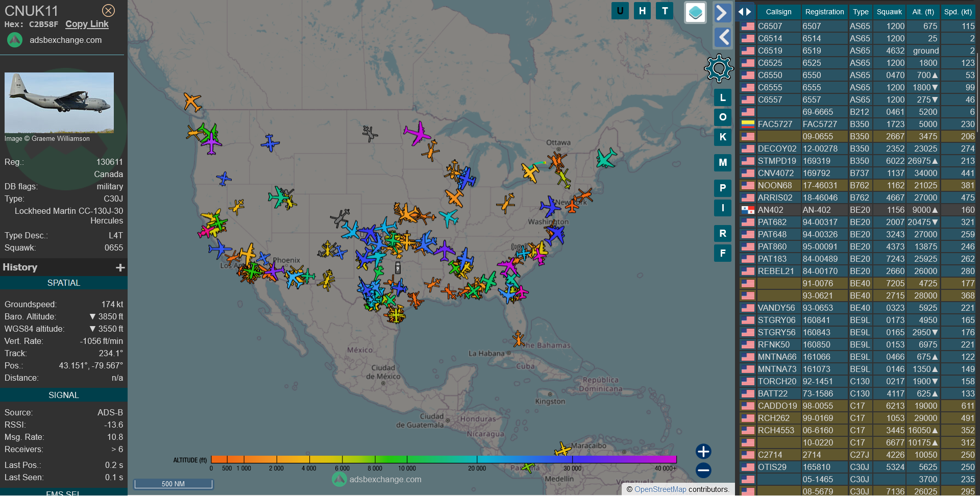Select the yellow aircraft icon west of Ottawa
The image size is (980, 496).
click(530, 172)
